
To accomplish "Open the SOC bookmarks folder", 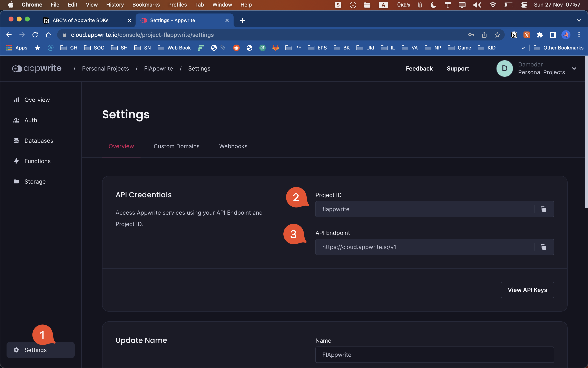I will tap(94, 48).
